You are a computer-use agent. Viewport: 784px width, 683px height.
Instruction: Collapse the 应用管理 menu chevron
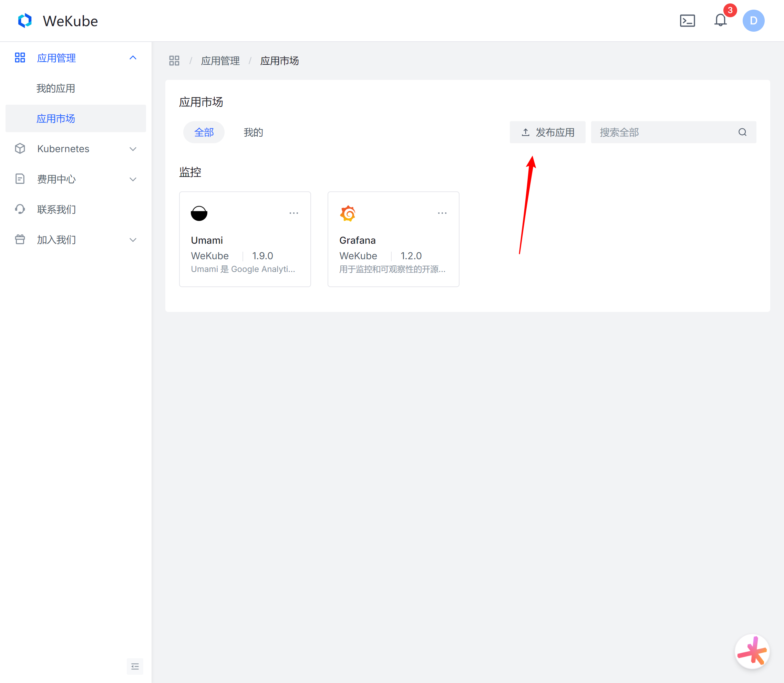tap(133, 58)
